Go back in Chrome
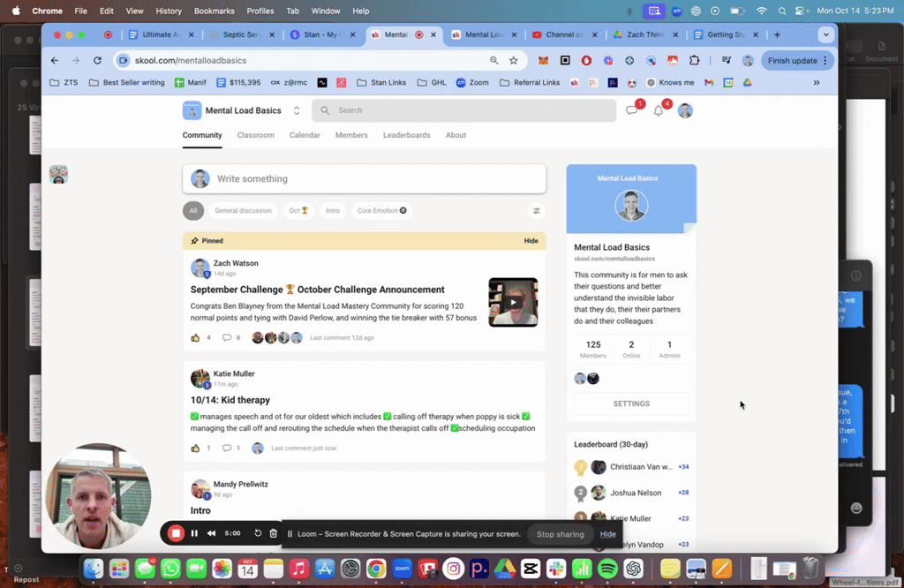 (x=55, y=61)
